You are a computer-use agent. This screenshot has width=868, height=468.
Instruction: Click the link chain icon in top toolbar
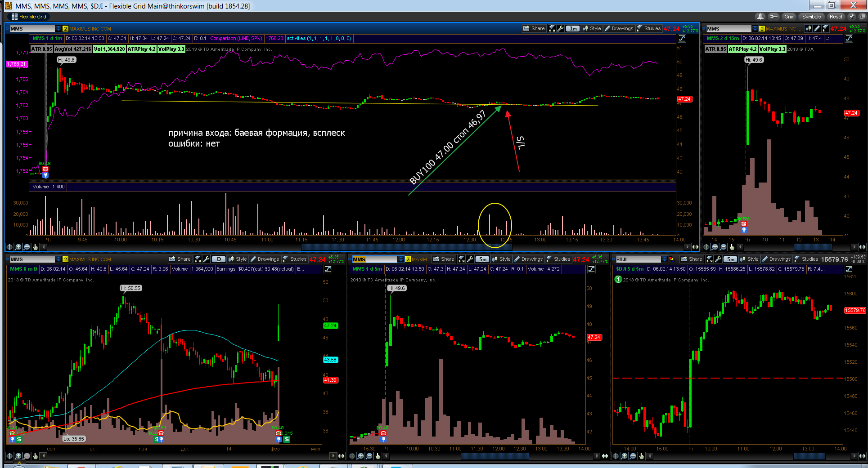click(774, 17)
